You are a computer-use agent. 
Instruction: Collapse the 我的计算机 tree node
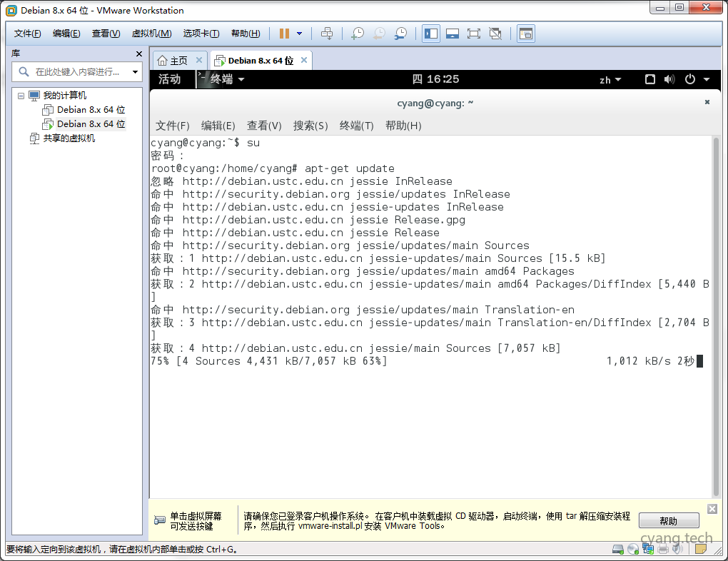[x=21, y=96]
